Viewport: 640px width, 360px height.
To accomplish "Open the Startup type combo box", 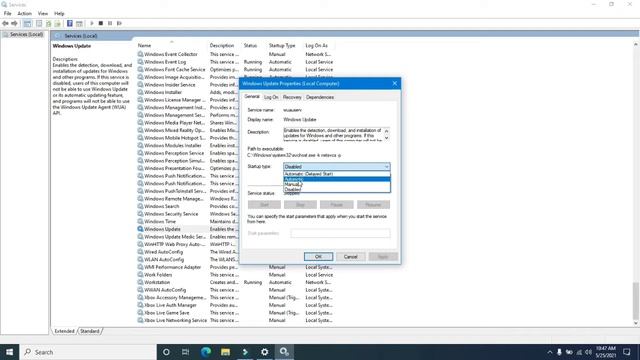I will (337, 167).
